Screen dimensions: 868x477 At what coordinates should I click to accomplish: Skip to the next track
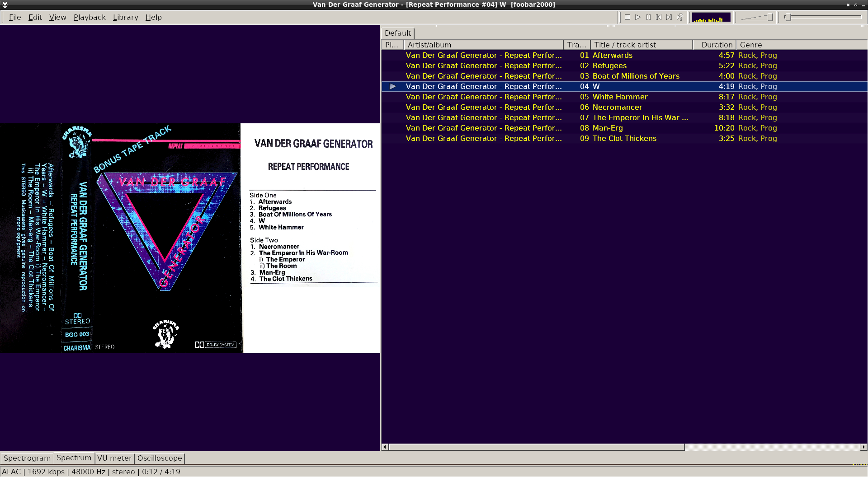coord(669,17)
